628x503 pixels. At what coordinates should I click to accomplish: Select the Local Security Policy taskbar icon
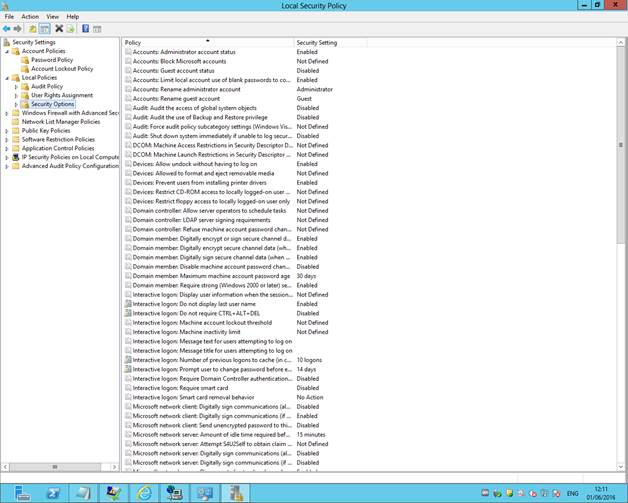point(236,493)
